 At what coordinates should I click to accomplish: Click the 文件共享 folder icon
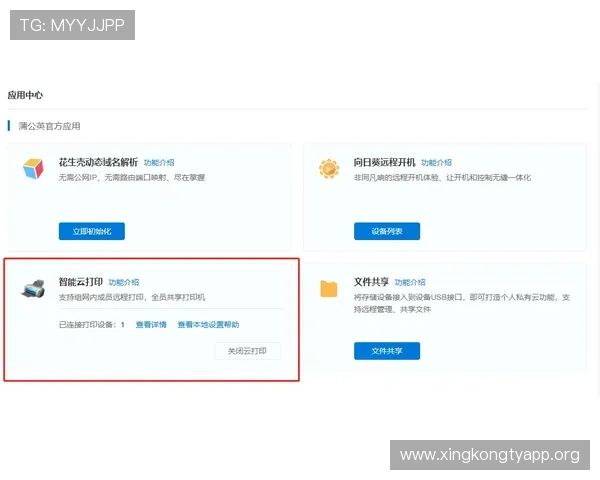click(x=329, y=289)
